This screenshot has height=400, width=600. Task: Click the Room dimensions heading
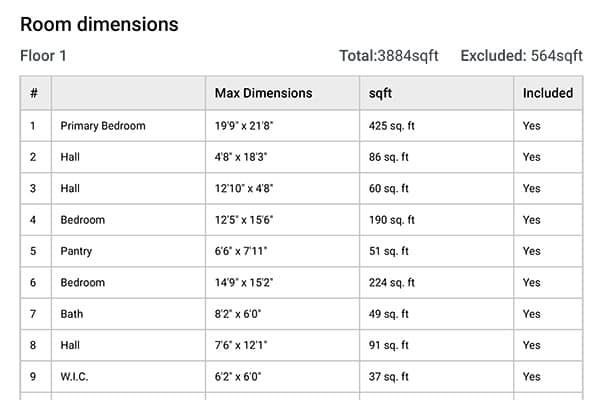(x=99, y=24)
